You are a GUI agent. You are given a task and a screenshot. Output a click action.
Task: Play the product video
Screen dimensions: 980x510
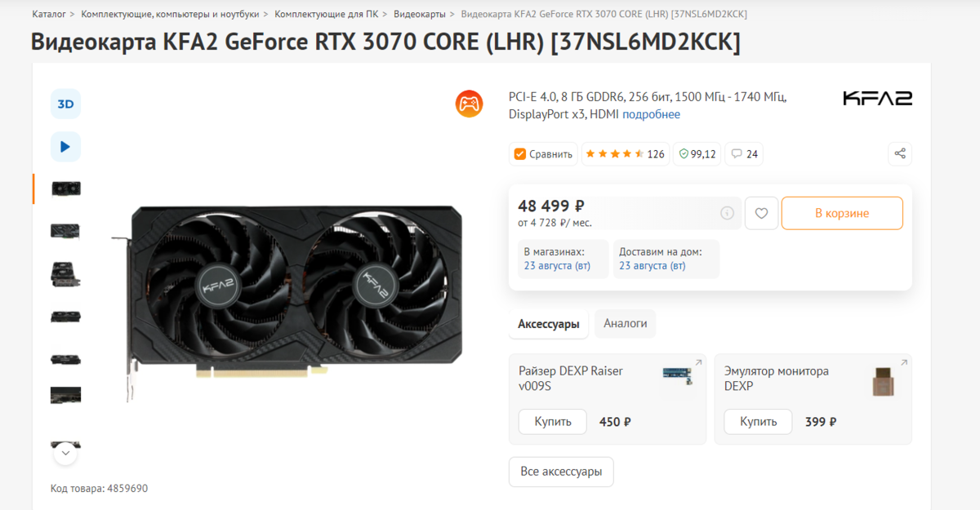pyautogui.click(x=65, y=147)
